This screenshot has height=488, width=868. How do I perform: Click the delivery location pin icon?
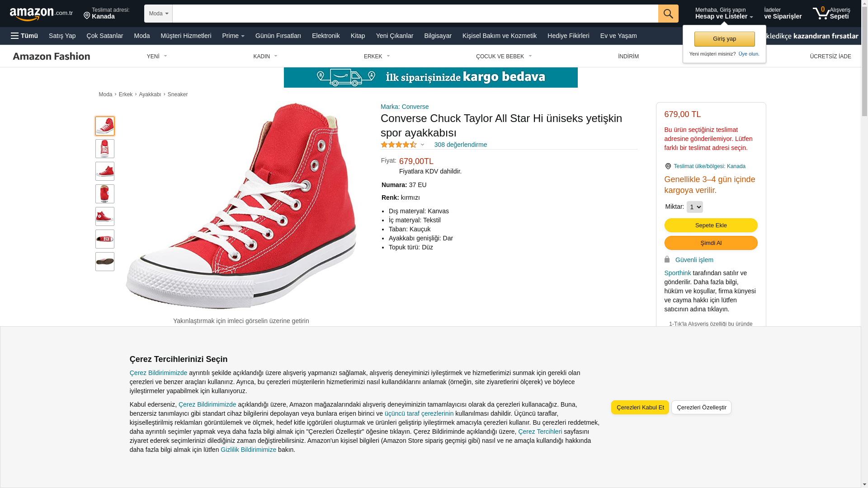[x=87, y=16]
